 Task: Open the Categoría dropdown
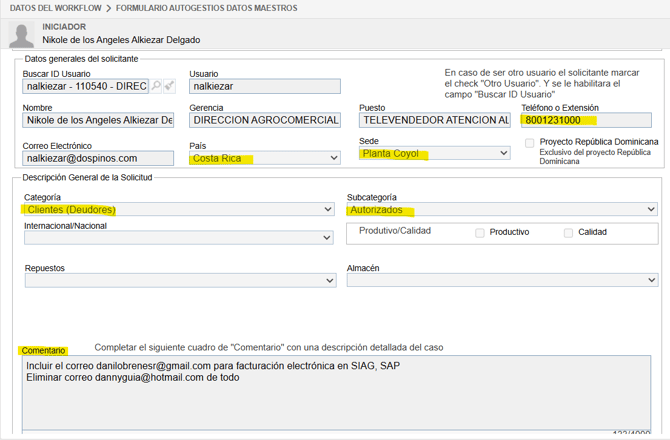(179, 210)
